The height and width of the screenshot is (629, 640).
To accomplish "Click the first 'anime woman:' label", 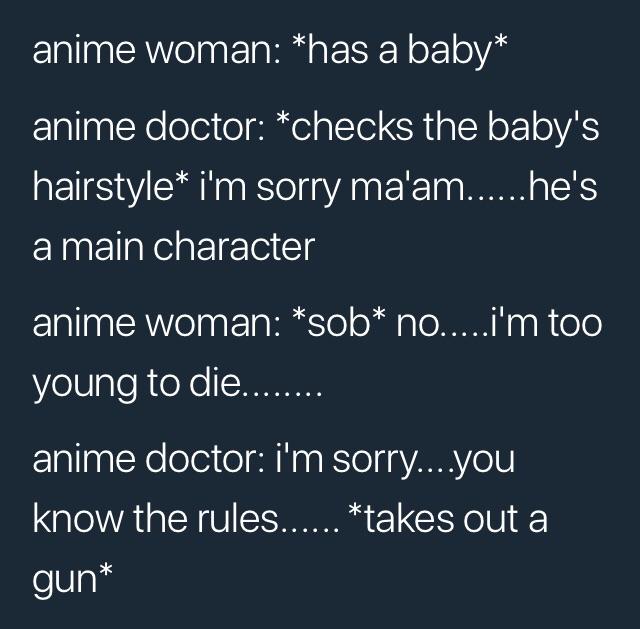I will [157, 50].
